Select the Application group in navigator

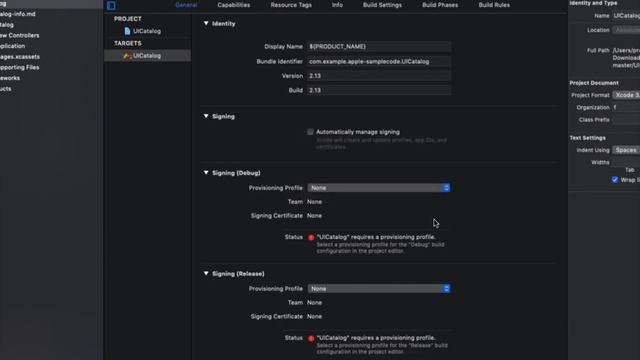pos(12,46)
